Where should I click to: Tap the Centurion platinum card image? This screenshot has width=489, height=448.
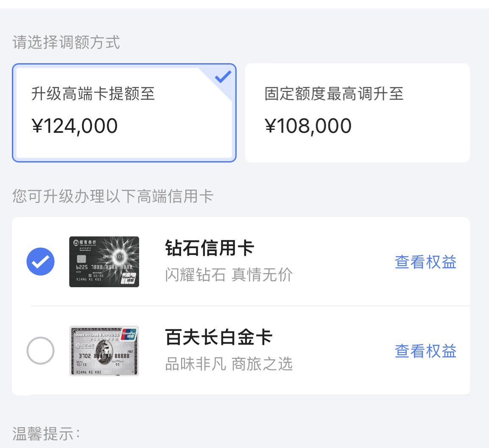[x=104, y=351]
